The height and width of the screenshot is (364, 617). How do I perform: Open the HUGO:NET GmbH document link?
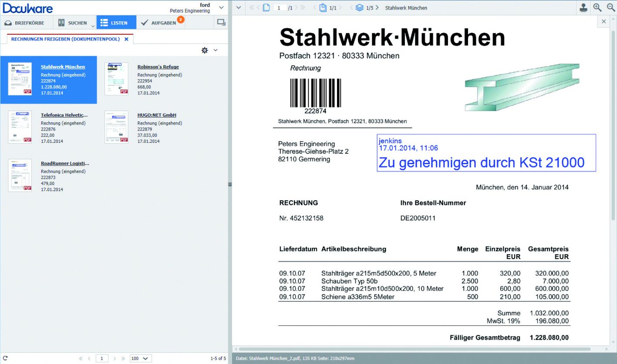[x=157, y=115]
